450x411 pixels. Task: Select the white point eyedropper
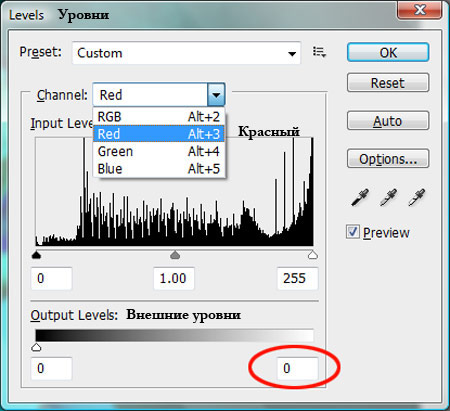416,197
